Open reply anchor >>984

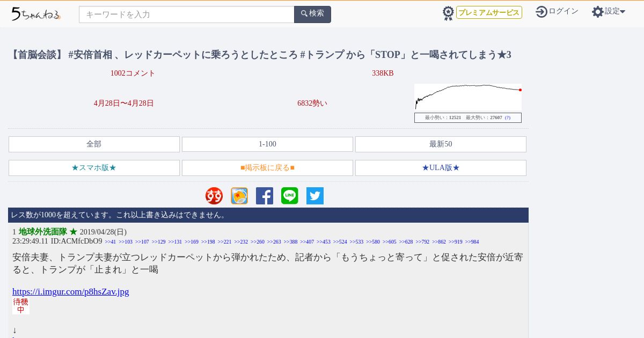click(472, 242)
